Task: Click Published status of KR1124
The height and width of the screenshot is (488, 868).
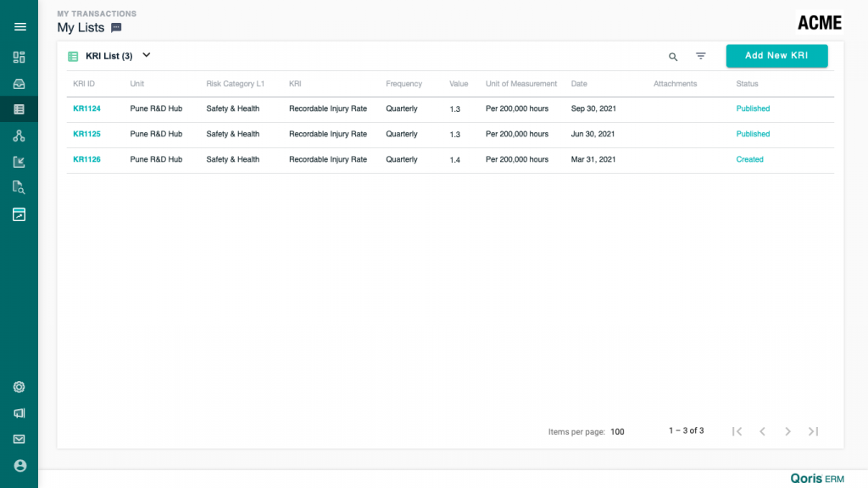Action: 753,108
